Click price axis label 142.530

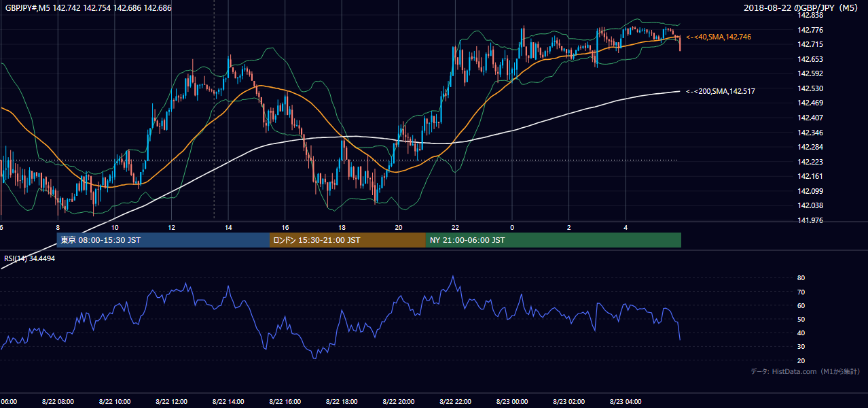(x=810, y=88)
